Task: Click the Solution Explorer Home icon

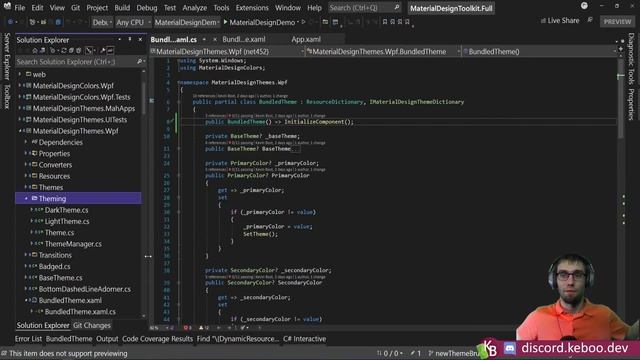Action: (x=35, y=50)
